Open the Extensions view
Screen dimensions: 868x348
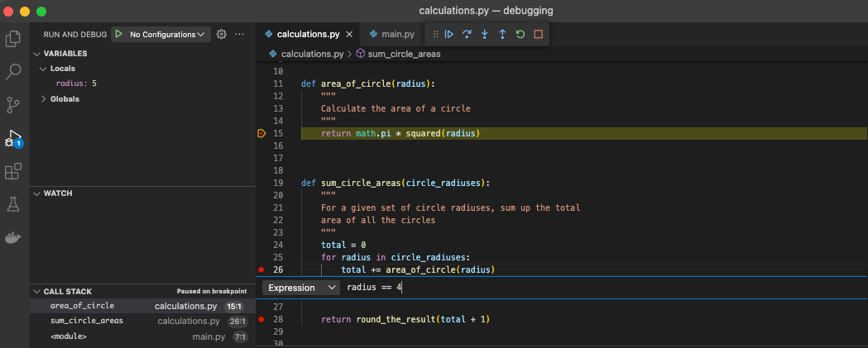12,171
